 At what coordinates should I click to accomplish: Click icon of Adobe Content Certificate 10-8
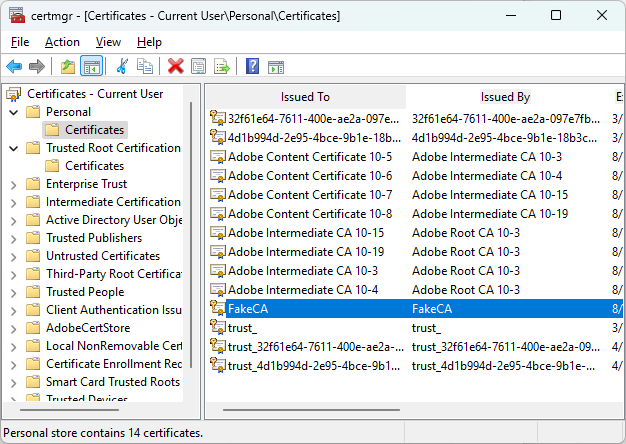point(218,214)
